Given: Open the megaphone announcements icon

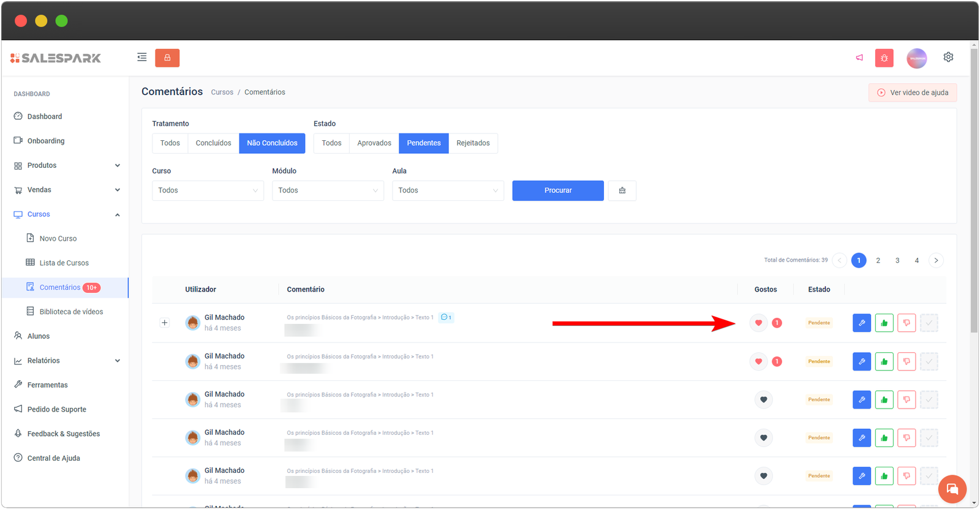Looking at the screenshot, I should tap(859, 58).
